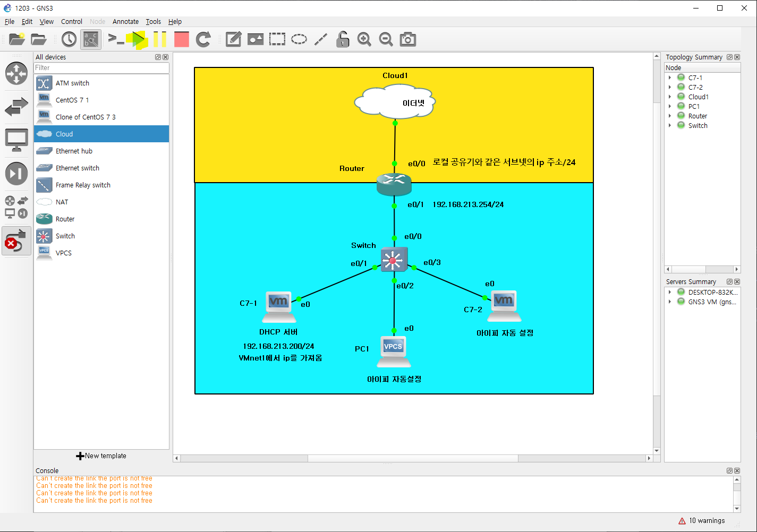757x532 pixels.
Task: Open the Control menu
Action: [x=72, y=22]
